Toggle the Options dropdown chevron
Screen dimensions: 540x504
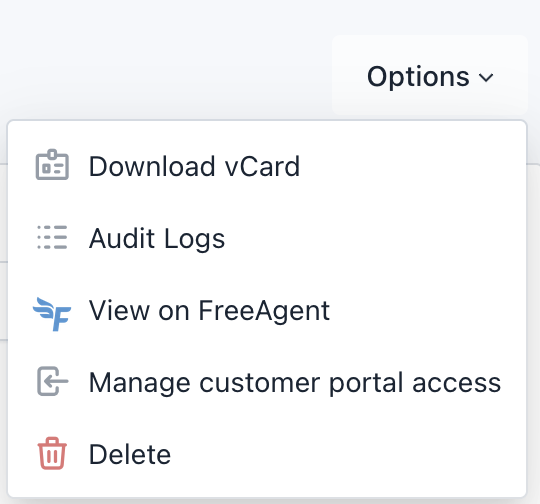[486, 77]
